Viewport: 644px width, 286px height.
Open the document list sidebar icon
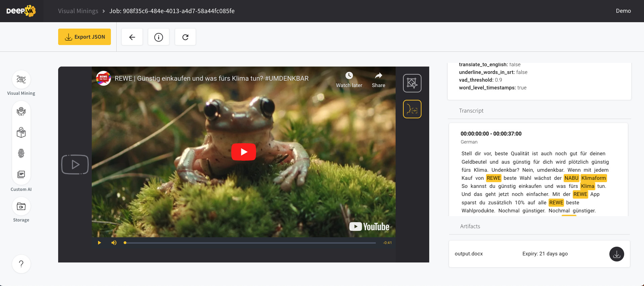pos(21,174)
